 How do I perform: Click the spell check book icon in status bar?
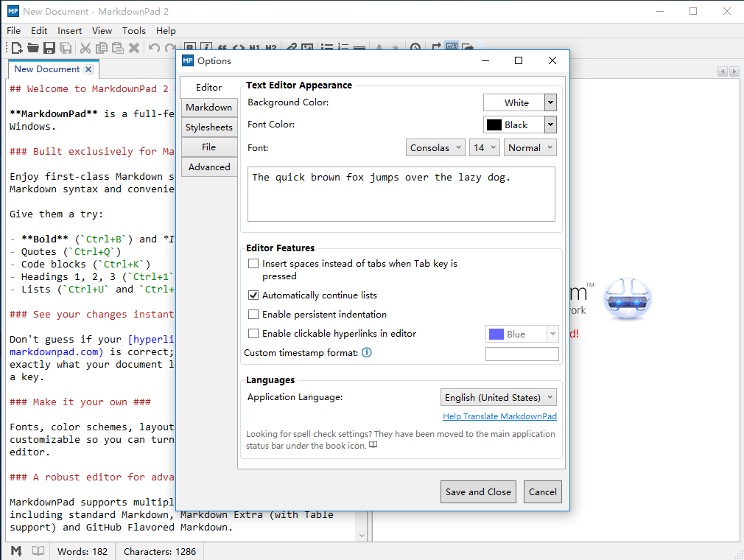38,551
